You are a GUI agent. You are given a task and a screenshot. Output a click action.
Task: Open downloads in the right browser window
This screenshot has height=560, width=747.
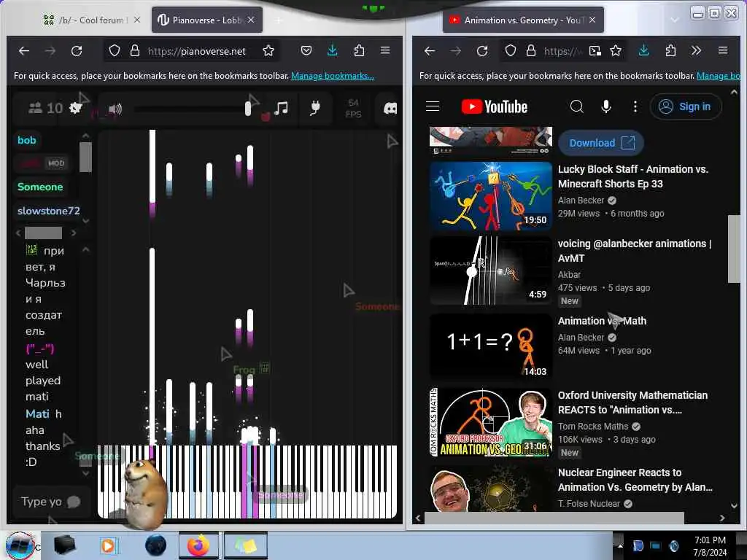pyautogui.click(x=643, y=50)
